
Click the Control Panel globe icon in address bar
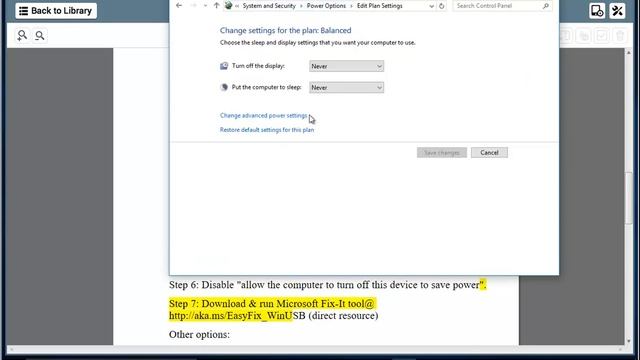point(229,6)
